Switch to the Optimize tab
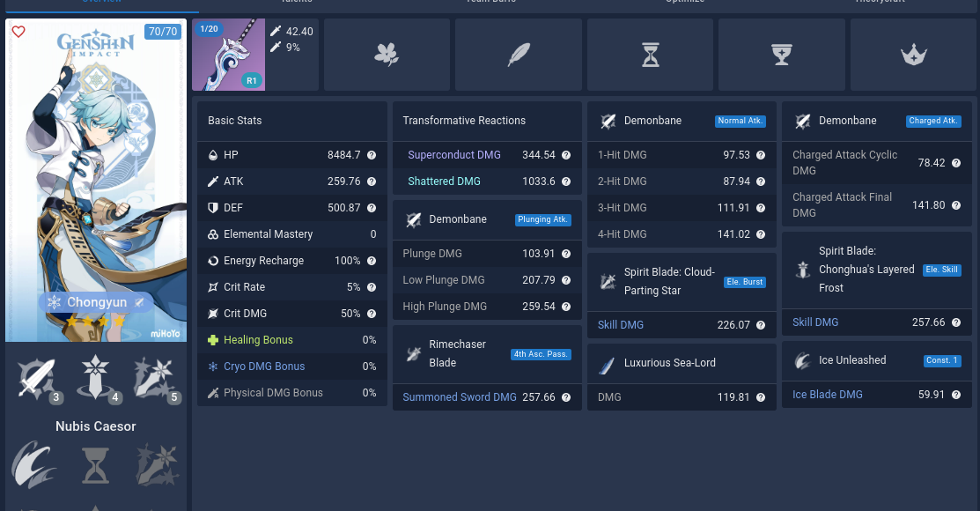This screenshot has width=980, height=511. pos(685,4)
